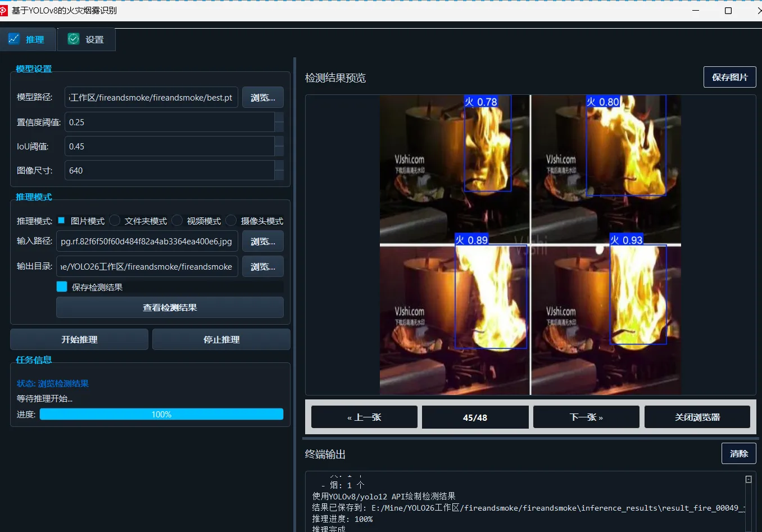Screen dimensions: 762x532
Task: Save the image with 保存图片
Action: click(x=729, y=77)
